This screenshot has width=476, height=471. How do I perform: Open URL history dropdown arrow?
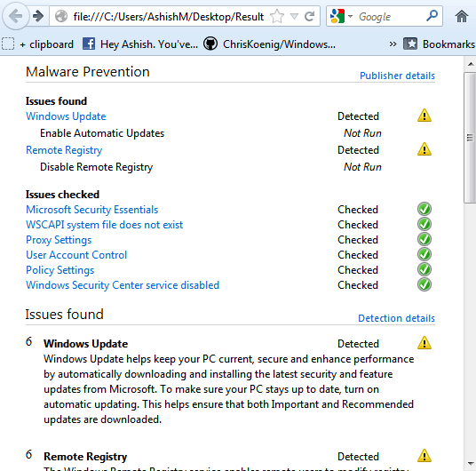(x=294, y=16)
